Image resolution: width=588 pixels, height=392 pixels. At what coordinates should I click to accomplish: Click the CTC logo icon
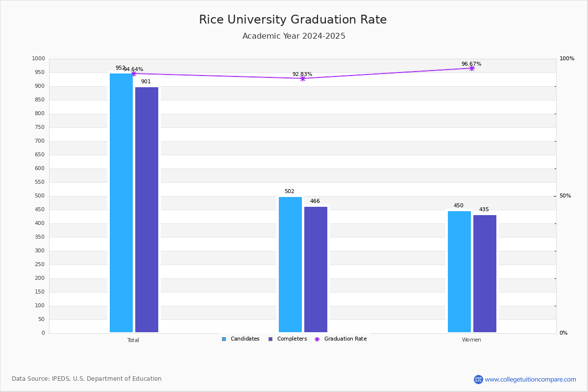478,379
